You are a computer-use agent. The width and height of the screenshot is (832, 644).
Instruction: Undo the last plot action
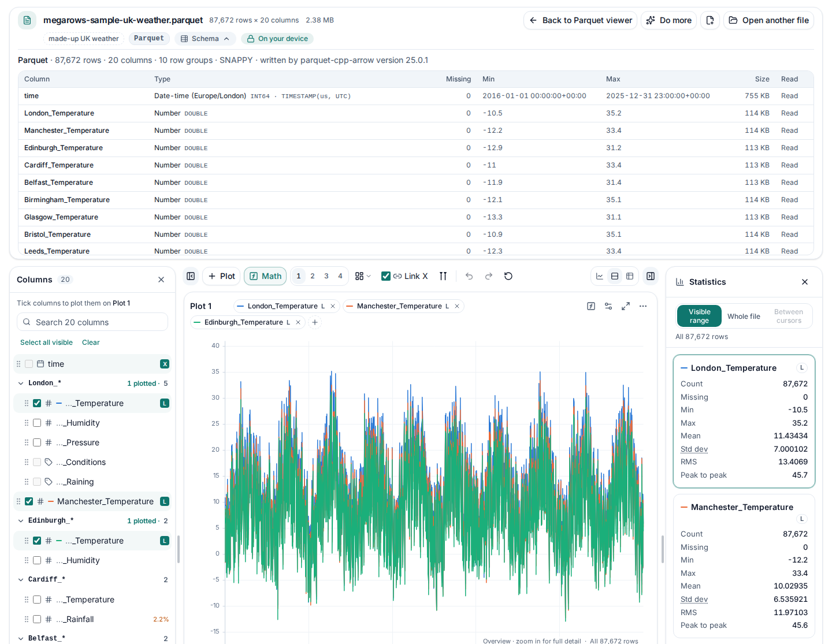(x=469, y=276)
